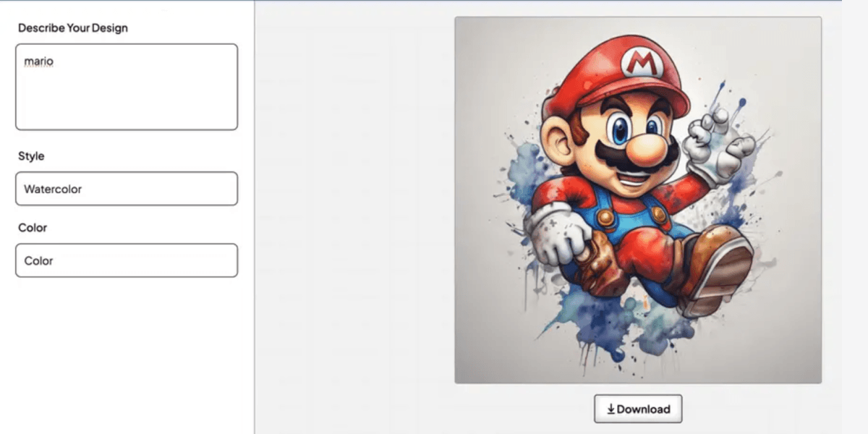The height and width of the screenshot is (434, 868).
Task: Click the 'Style' label
Action: pyautogui.click(x=31, y=156)
